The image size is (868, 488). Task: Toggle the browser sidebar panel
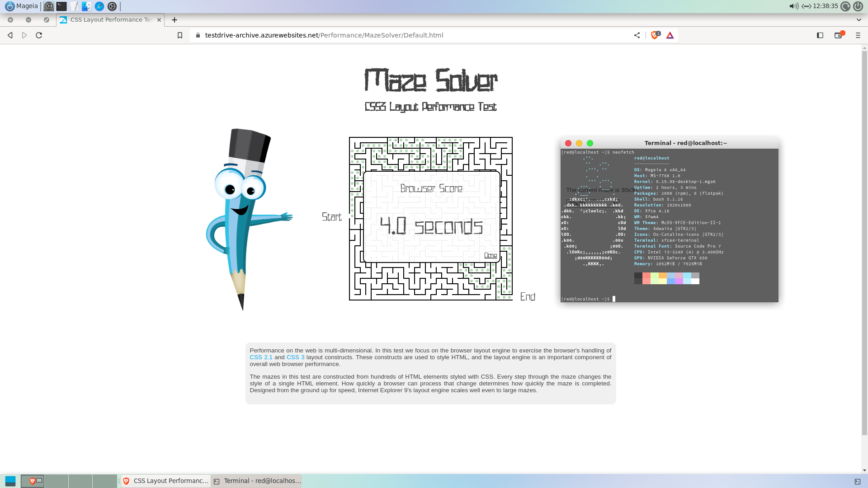click(820, 35)
